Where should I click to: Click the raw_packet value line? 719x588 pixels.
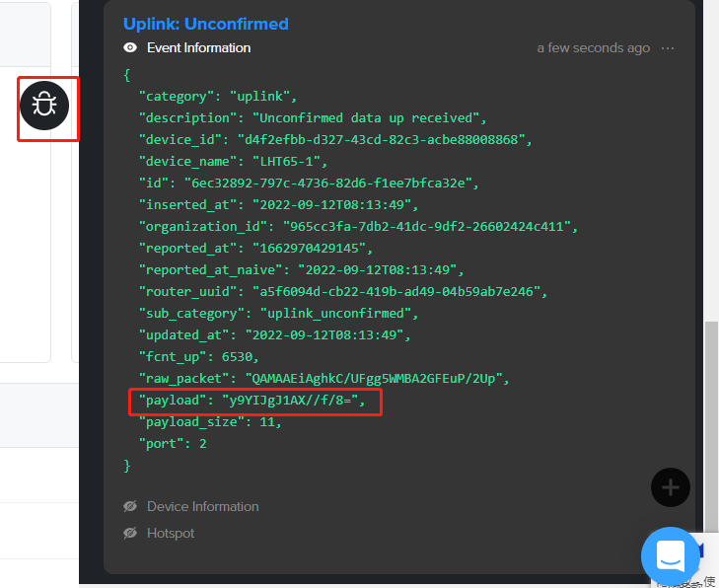point(324,379)
